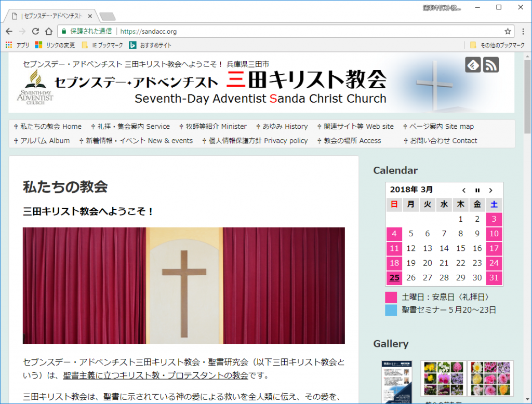Image resolution: width=532 pixels, height=404 pixels.
Task: Pause the calendar with the pause button
Action: (477, 190)
